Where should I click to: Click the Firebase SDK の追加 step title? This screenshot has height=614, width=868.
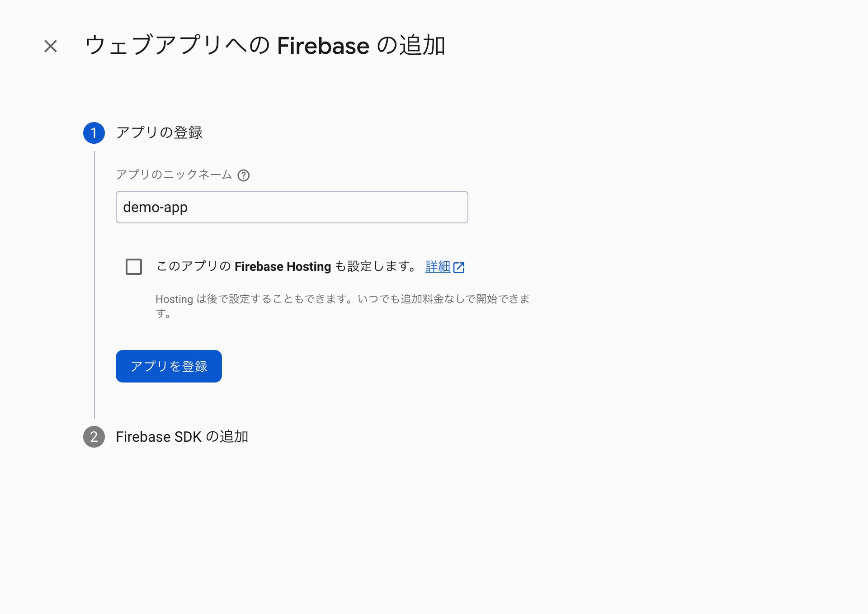coord(182,437)
